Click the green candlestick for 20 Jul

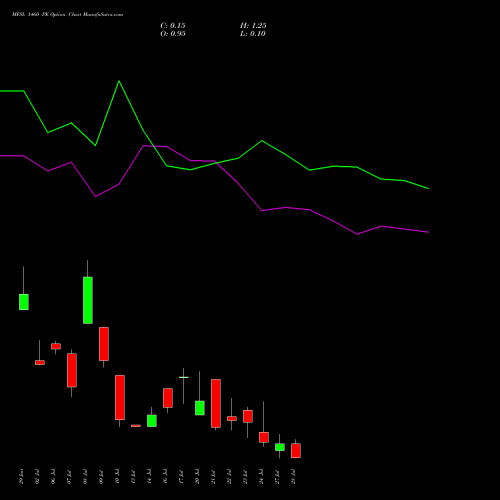(200, 408)
